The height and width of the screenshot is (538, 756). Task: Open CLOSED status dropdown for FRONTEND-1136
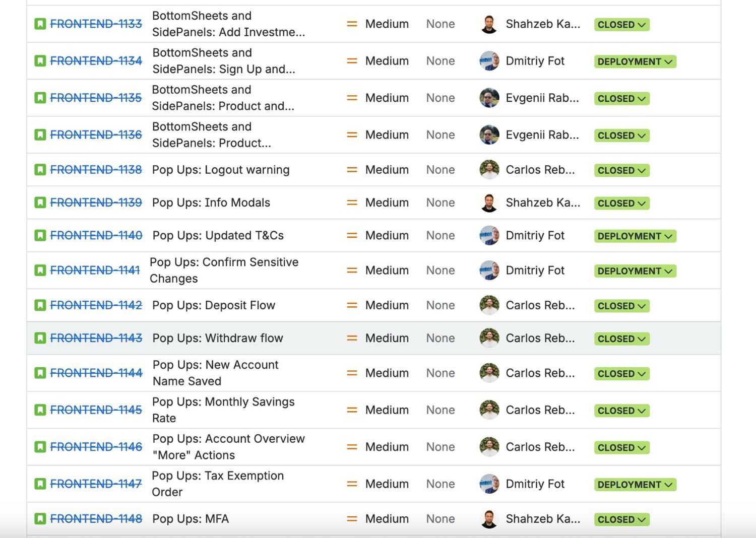click(621, 136)
